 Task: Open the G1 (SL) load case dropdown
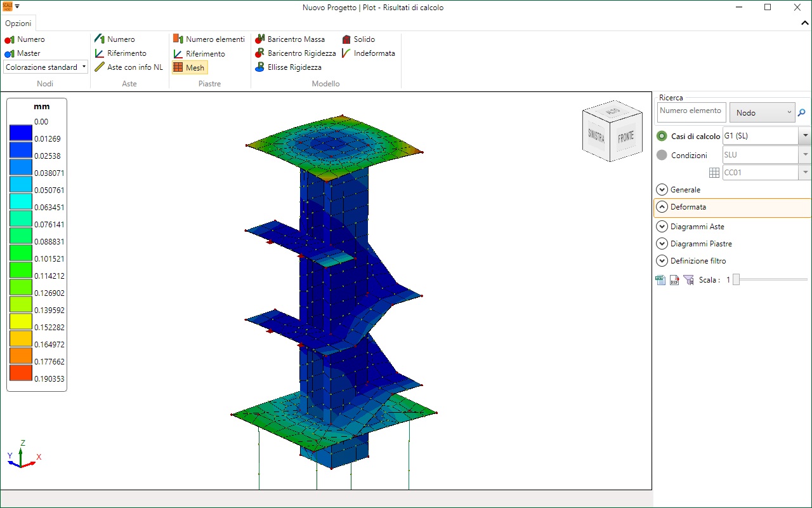pos(805,136)
